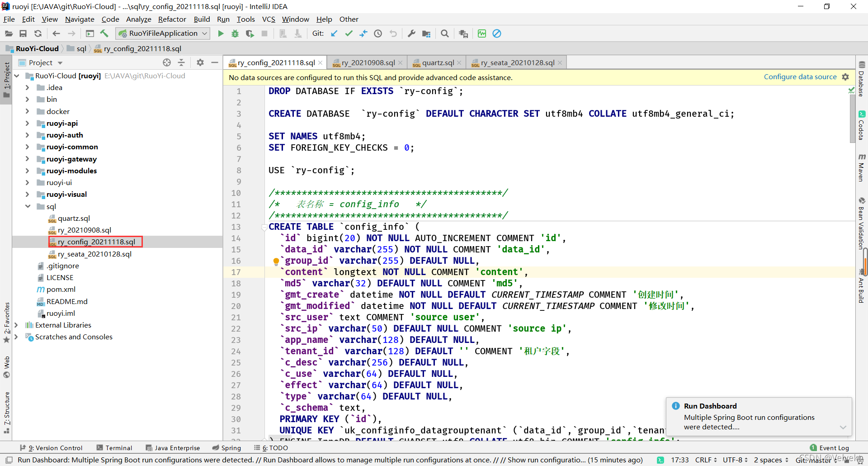Open the Spring tool window

[x=226, y=448]
